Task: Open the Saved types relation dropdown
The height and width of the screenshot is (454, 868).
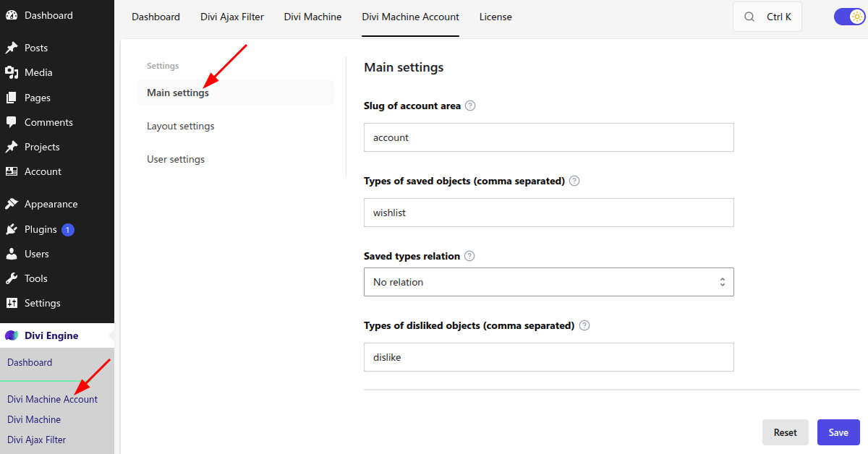Action: [549, 282]
